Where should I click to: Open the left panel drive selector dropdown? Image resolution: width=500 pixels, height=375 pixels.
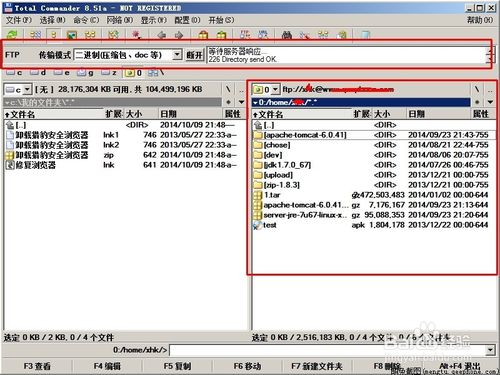[27, 89]
